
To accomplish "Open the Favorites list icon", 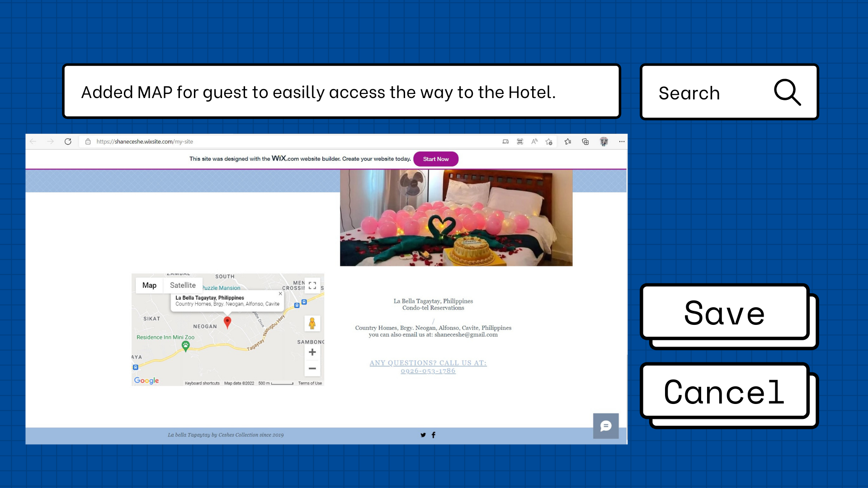I will tap(568, 141).
